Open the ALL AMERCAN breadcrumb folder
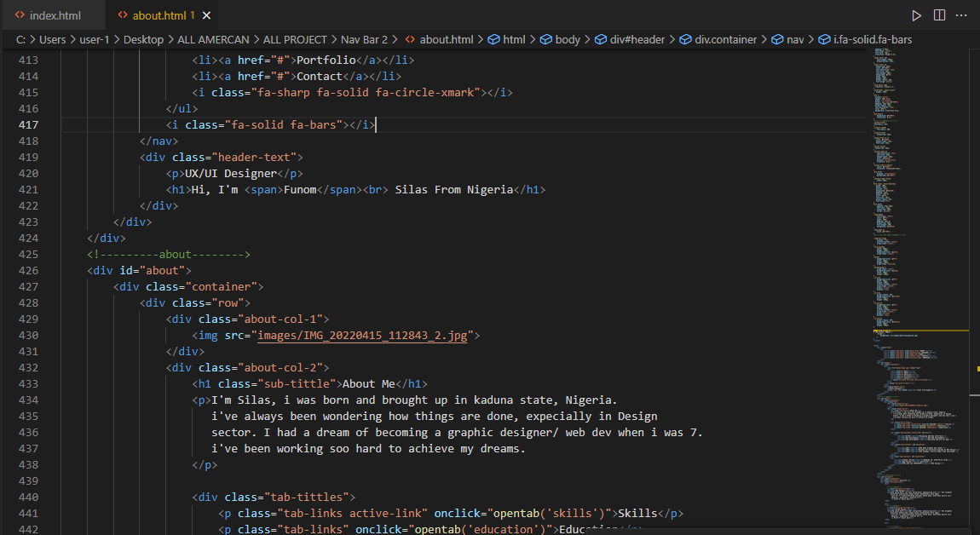The image size is (980, 535). 213,39
